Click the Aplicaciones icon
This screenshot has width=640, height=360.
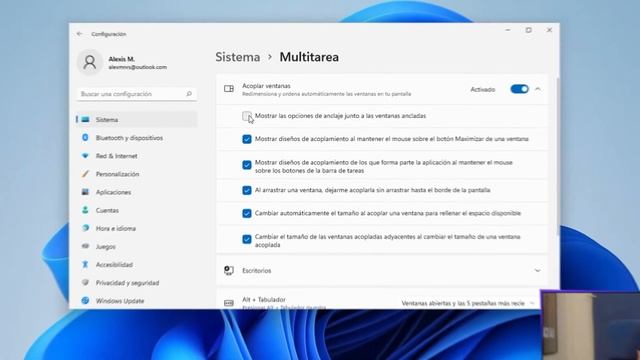coord(85,192)
